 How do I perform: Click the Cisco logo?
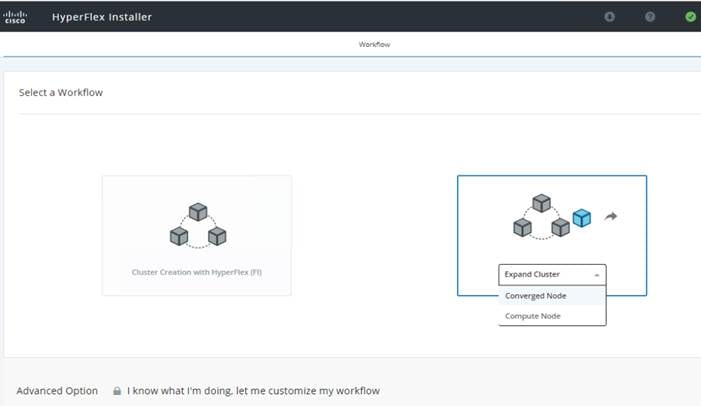[15, 16]
